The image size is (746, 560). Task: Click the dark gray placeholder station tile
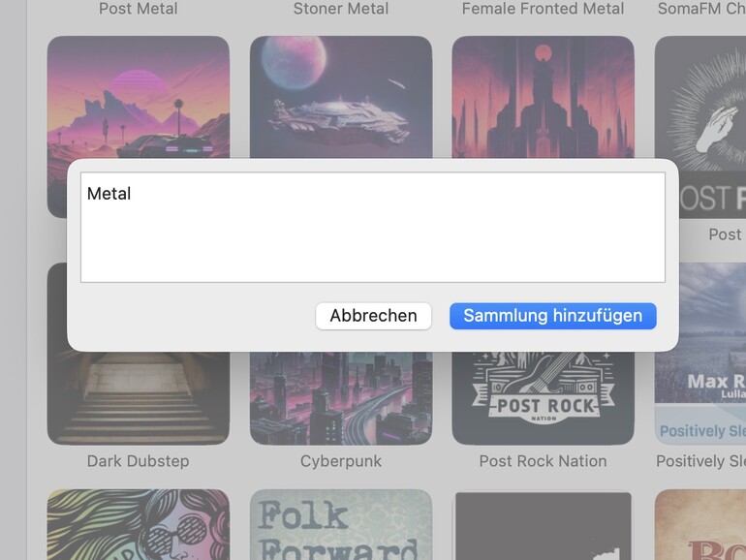544,525
